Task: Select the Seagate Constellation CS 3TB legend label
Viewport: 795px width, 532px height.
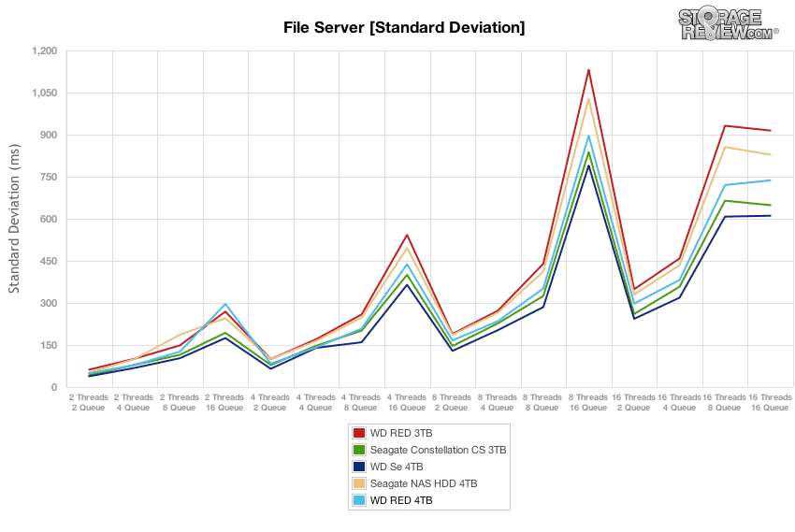Action: 438,450
